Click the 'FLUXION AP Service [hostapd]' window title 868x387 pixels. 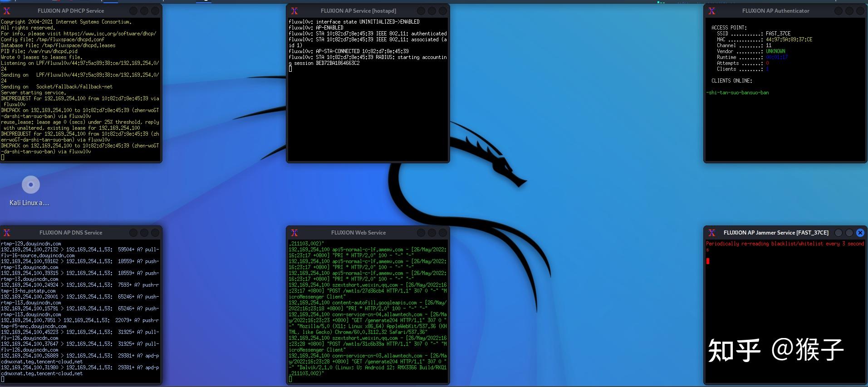[x=358, y=11]
